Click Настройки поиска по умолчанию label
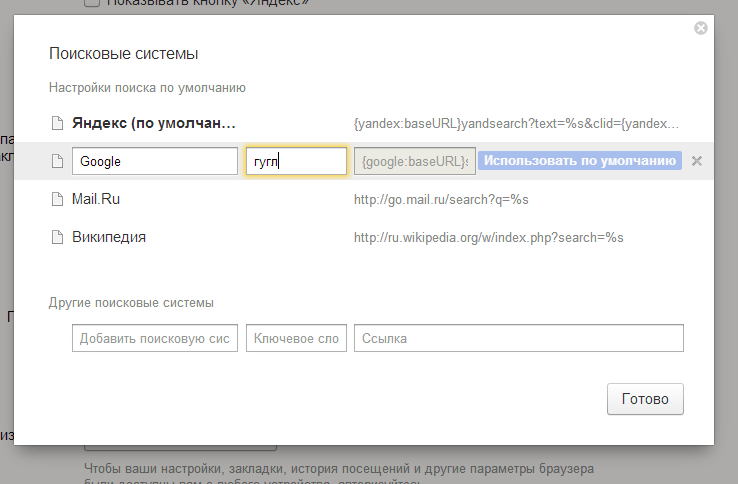The width and height of the screenshot is (738, 484). point(147,88)
